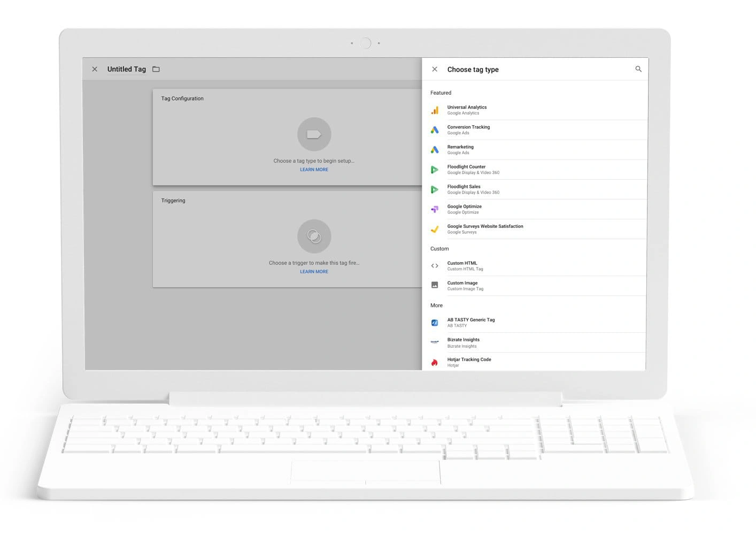Click the folder icon beside Untitled Tag
756x535 pixels.
point(156,69)
